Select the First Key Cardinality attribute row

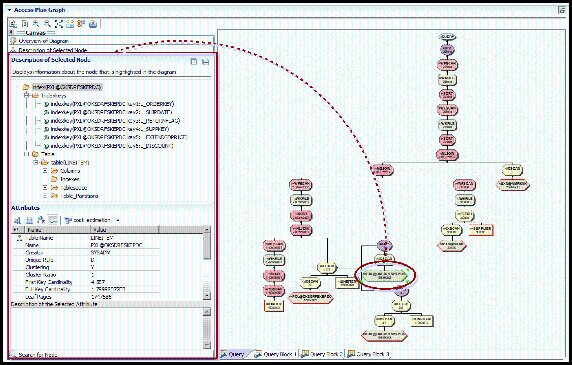point(86,282)
